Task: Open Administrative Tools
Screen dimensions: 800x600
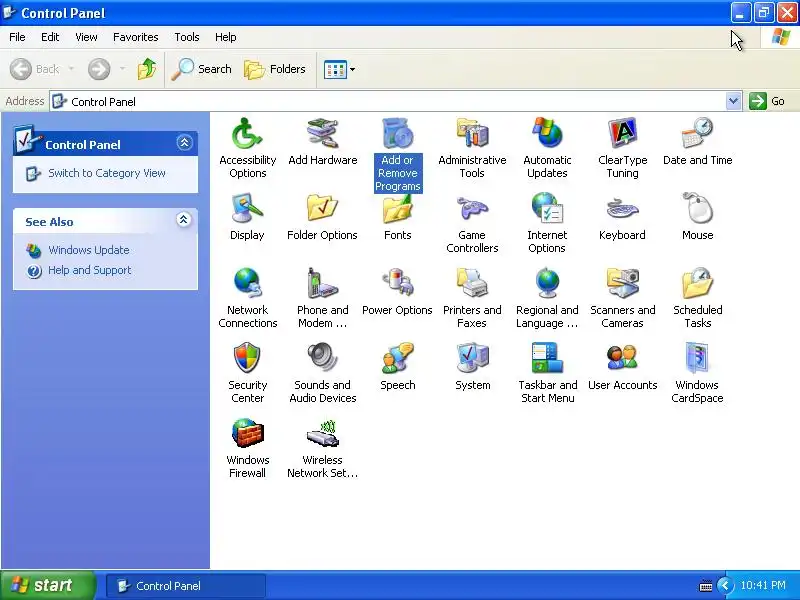Action: pos(472,148)
